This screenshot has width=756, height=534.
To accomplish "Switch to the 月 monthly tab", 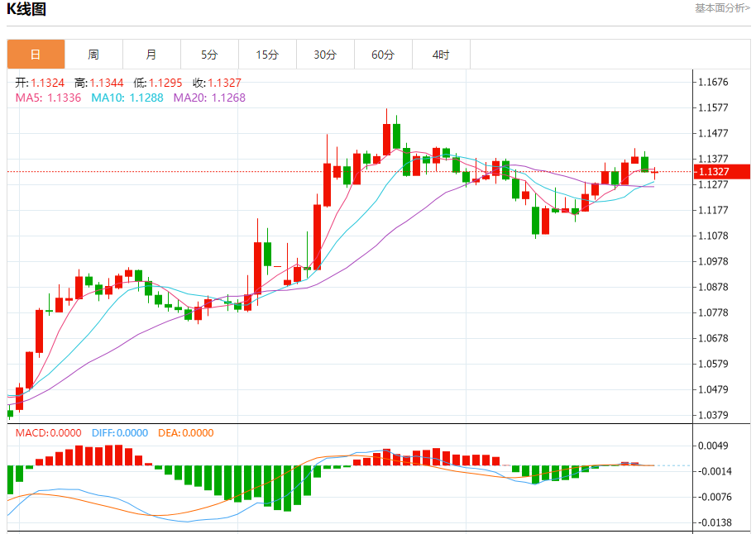I will tap(152, 55).
